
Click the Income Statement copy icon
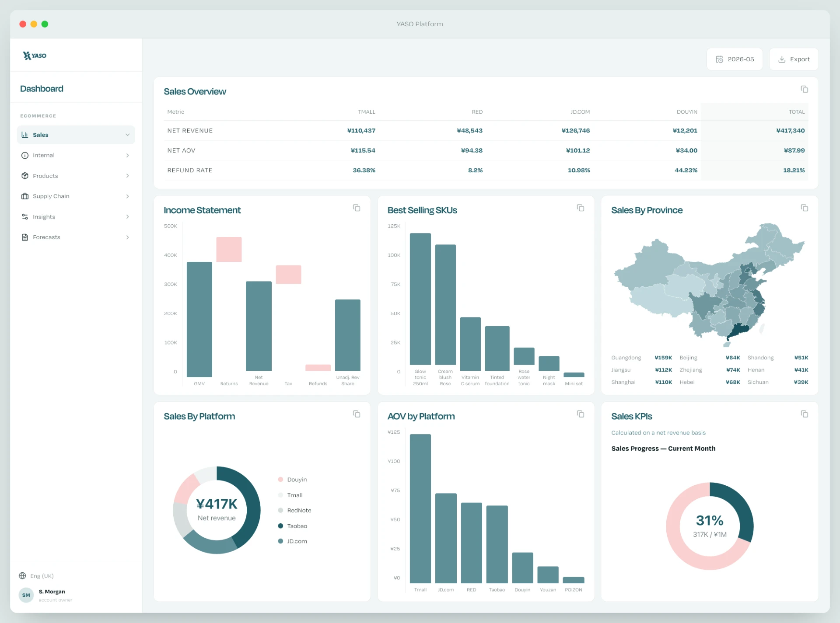coord(357,208)
